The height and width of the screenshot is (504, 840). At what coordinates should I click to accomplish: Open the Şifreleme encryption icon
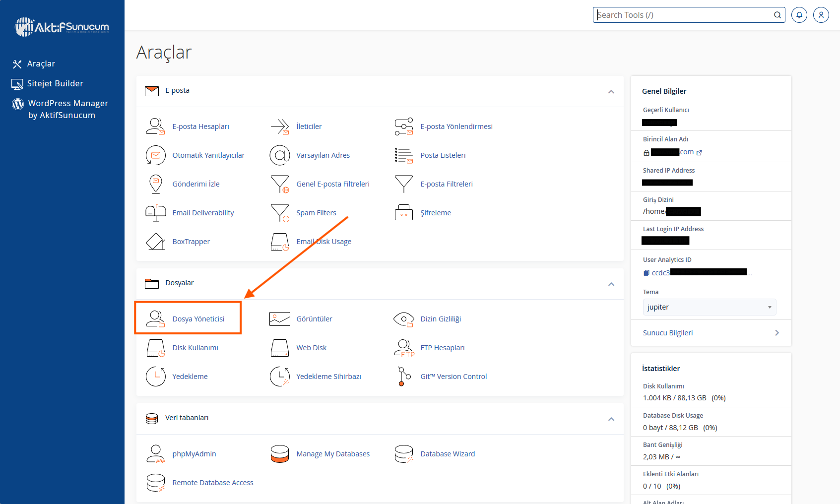click(x=403, y=213)
